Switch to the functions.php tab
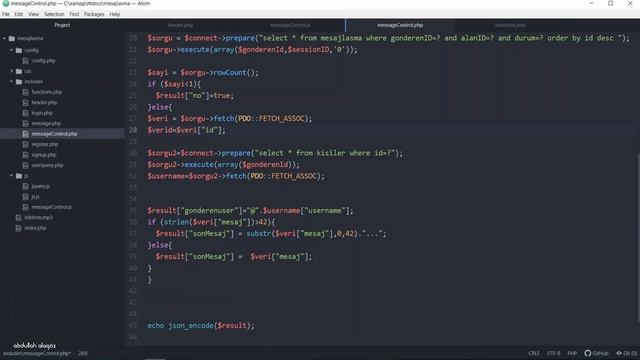The width and height of the screenshot is (640, 360). (510, 25)
